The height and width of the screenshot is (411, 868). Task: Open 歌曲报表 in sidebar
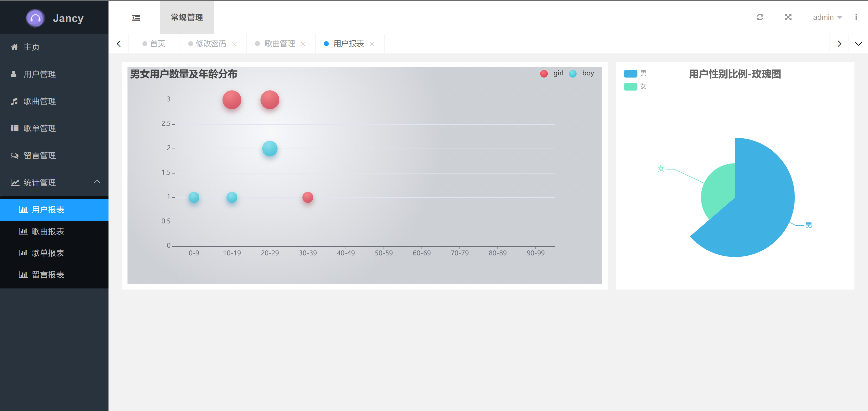(x=47, y=232)
